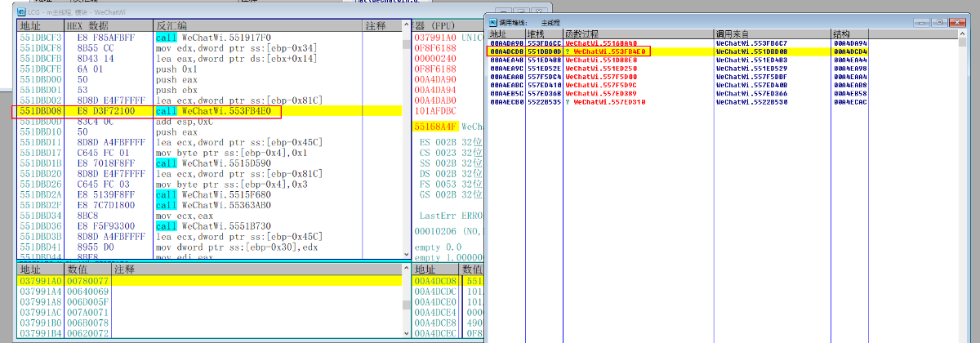Click the 结构 column header

click(x=851, y=34)
